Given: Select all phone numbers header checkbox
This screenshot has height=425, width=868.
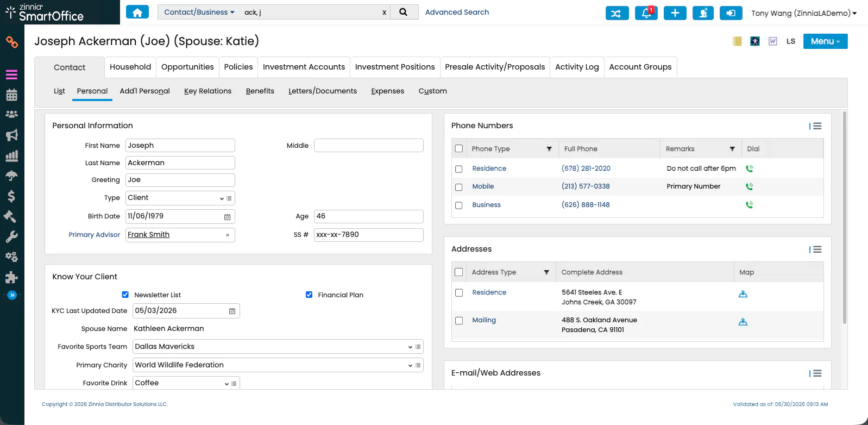Looking at the screenshot, I should 459,148.
